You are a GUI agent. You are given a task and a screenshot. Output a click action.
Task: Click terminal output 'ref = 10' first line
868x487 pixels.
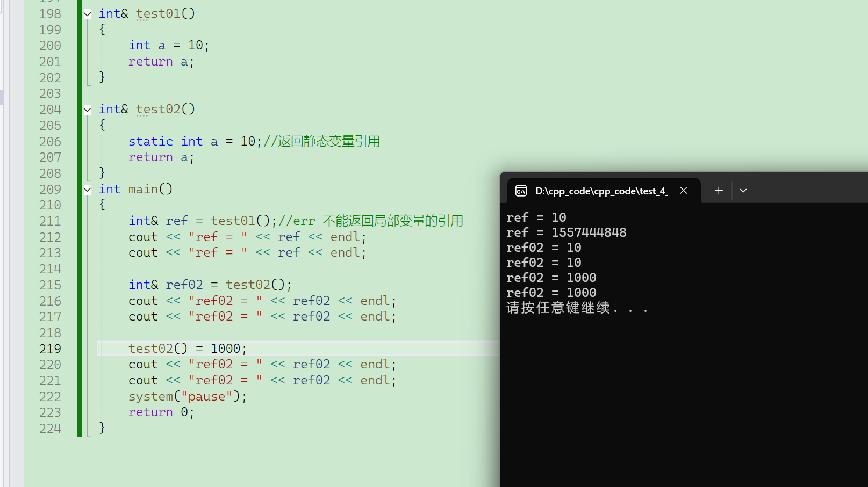click(536, 217)
